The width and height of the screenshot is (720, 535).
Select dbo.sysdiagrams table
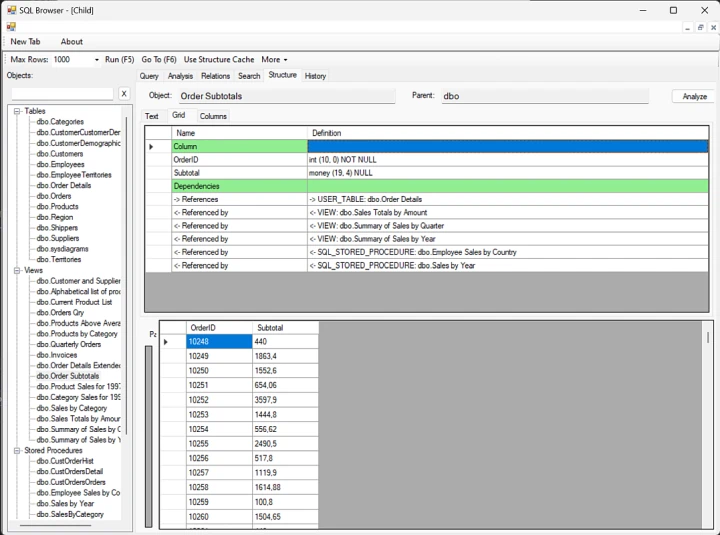click(x=62, y=249)
